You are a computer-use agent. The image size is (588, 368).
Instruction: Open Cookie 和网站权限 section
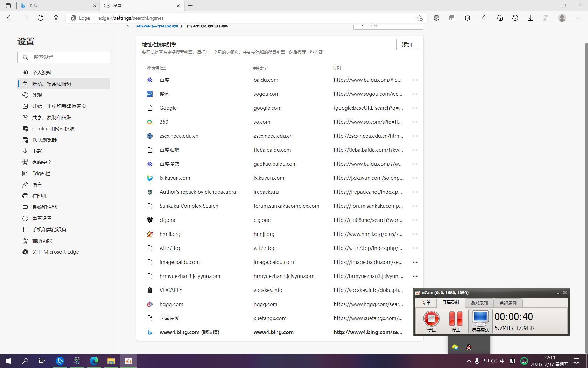64,129
